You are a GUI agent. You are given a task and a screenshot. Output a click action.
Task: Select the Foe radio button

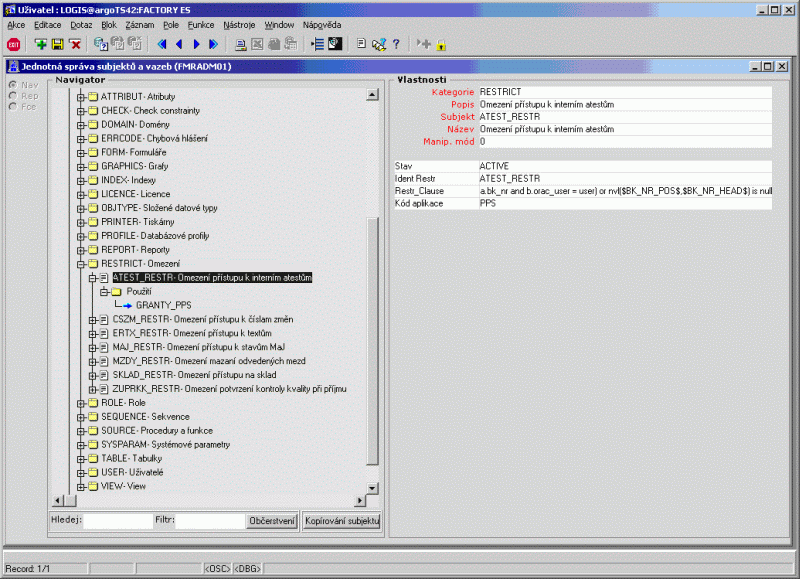point(13,106)
